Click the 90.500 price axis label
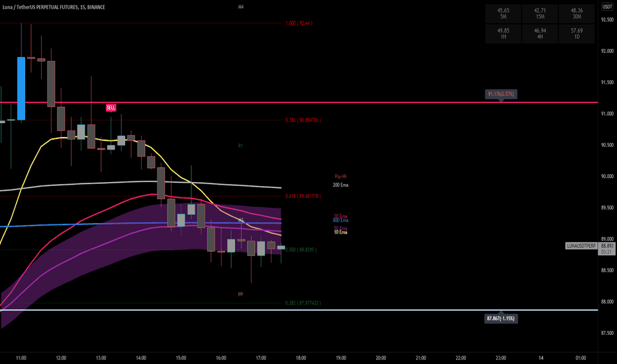The height and width of the screenshot is (364, 617). coord(607,145)
